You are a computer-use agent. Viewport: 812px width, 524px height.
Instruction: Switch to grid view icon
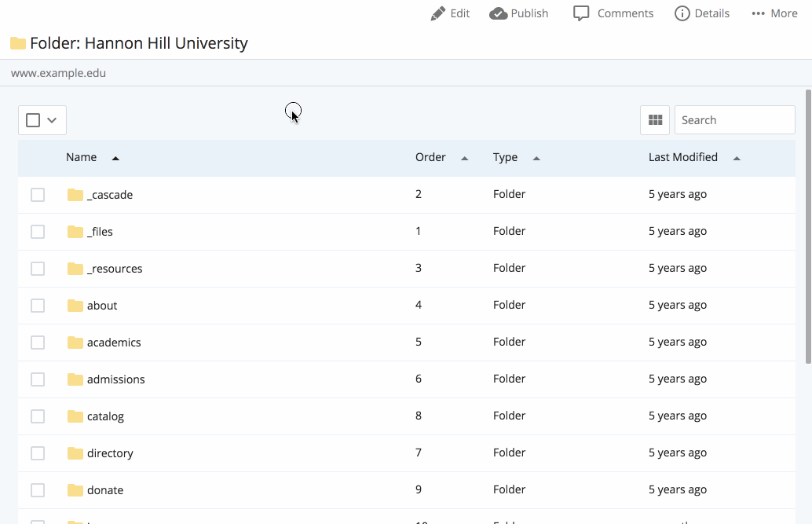(x=655, y=120)
